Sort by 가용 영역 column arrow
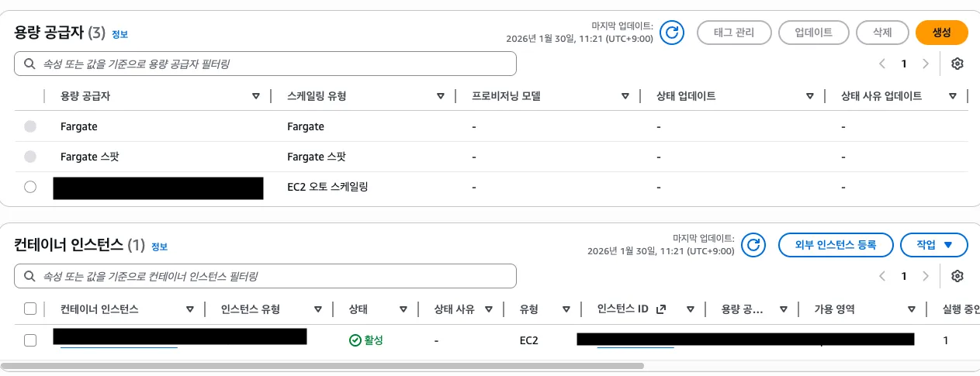The width and height of the screenshot is (980, 376). coord(912,309)
